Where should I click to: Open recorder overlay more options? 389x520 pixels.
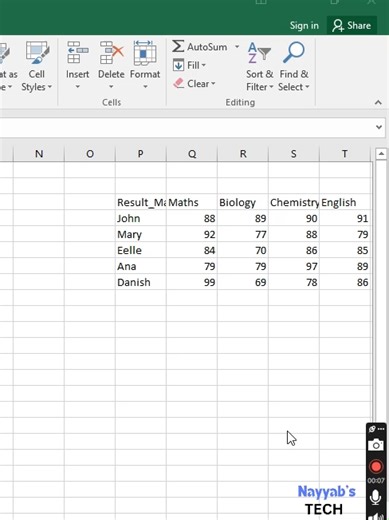(x=381, y=429)
